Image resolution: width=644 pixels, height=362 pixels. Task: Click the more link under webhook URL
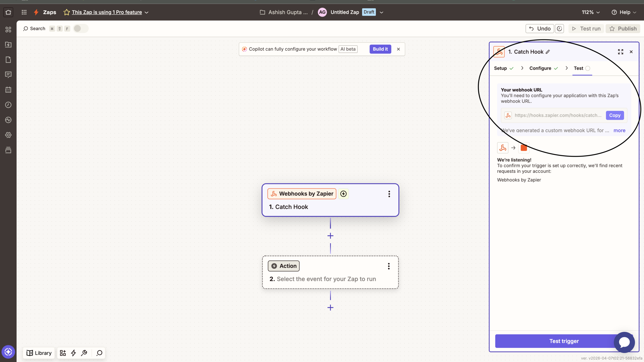click(619, 130)
